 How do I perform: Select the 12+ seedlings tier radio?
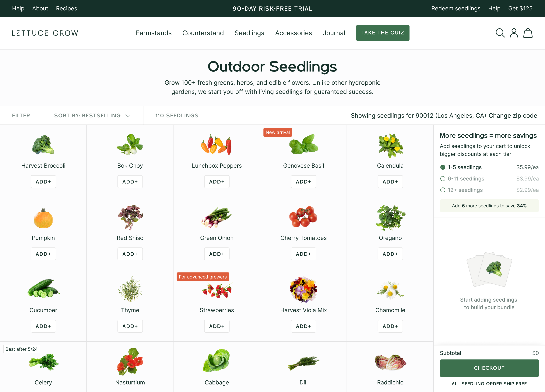pyautogui.click(x=443, y=190)
